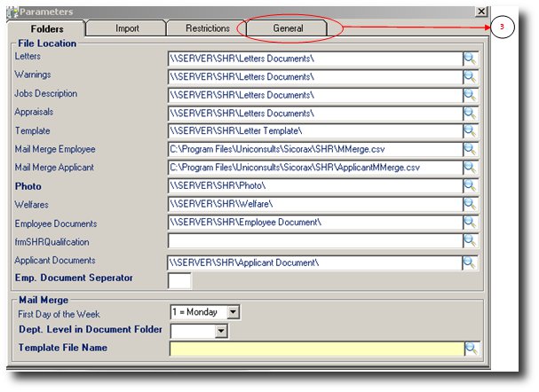
Task: Click browse icon for Letters folder
Action: point(470,59)
